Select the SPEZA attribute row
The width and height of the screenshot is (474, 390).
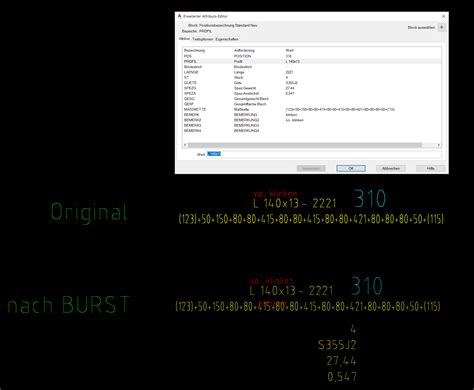coord(312,93)
